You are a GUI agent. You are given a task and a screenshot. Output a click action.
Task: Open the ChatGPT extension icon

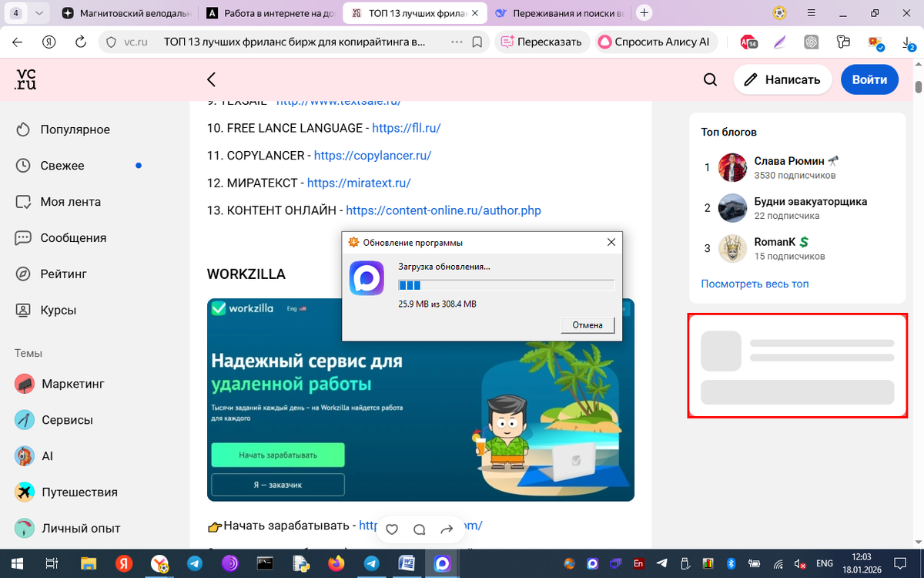pos(811,42)
